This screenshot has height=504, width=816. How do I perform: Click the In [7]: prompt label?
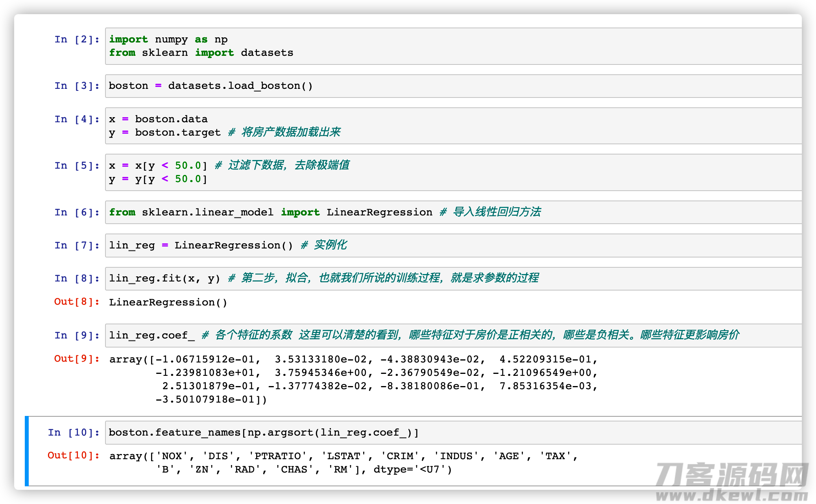(77, 245)
